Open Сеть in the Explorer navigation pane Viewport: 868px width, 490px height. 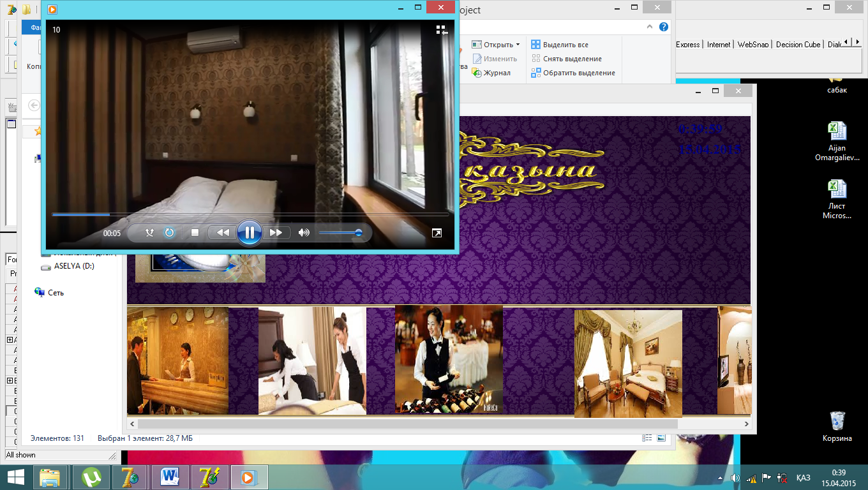50,293
